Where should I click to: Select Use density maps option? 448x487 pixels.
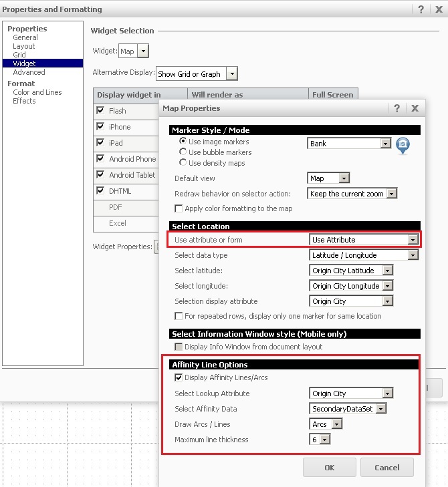183,163
